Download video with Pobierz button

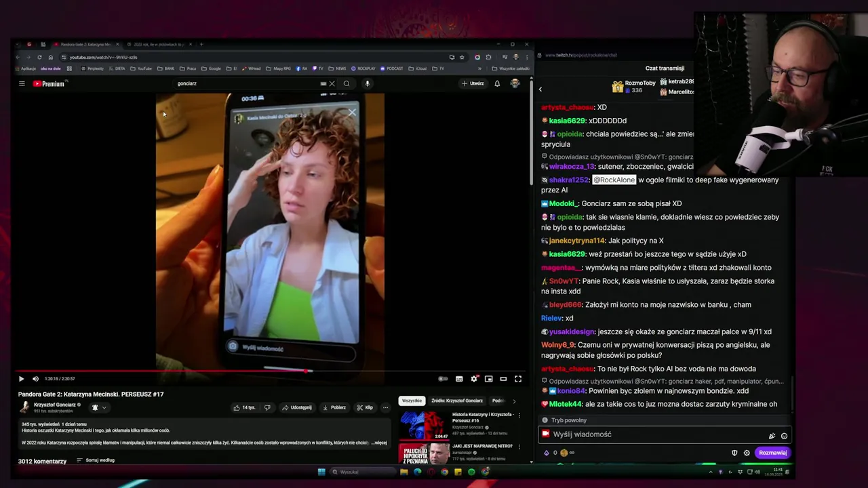click(334, 407)
